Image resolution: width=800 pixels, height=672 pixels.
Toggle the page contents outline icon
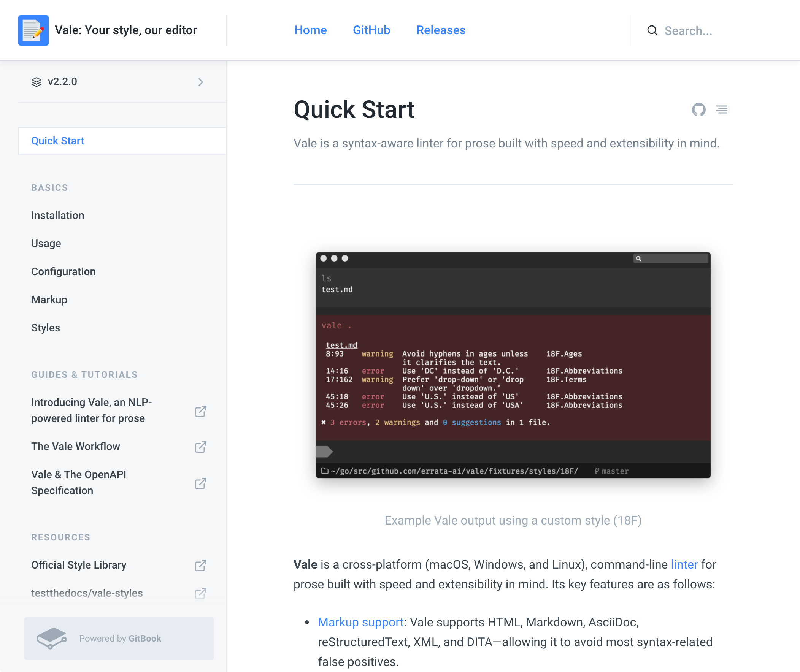tap(722, 110)
